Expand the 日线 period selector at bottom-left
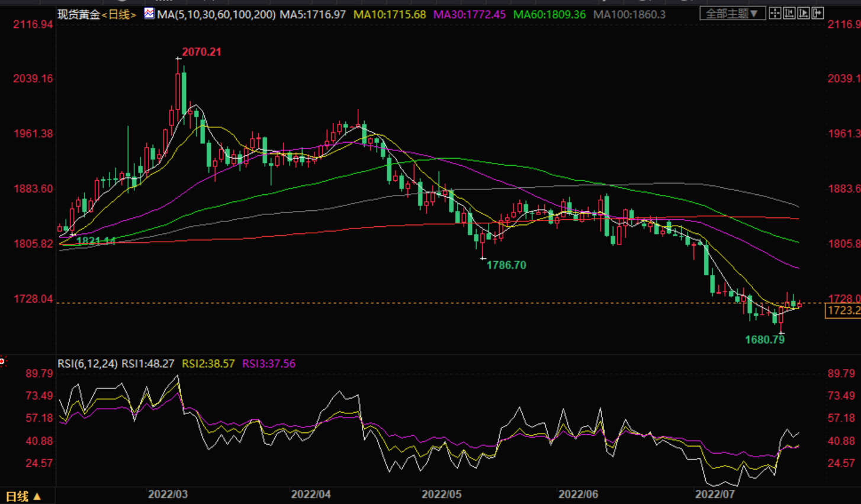This screenshot has height=504, width=861. pyautogui.click(x=23, y=496)
